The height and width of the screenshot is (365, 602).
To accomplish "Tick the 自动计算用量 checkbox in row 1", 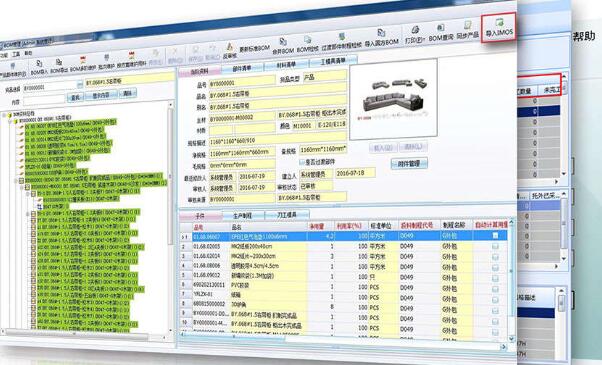I will (495, 235).
